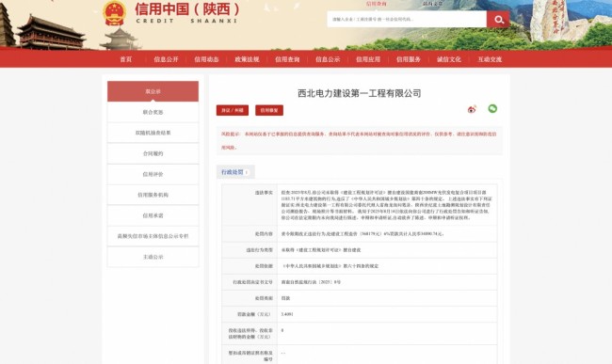Click the 《中华人民共和国城乡规划法》第六十四条 value
The width and height of the screenshot is (612, 364).
(330, 266)
